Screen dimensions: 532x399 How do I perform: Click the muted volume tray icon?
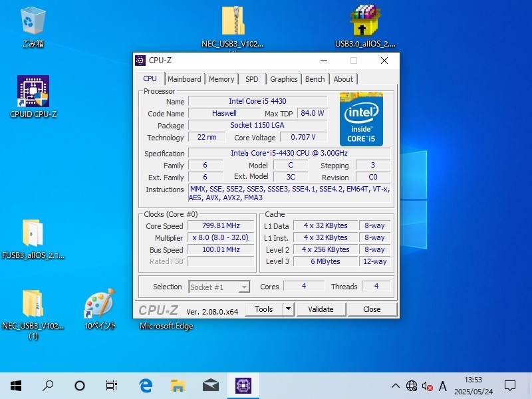coord(427,386)
